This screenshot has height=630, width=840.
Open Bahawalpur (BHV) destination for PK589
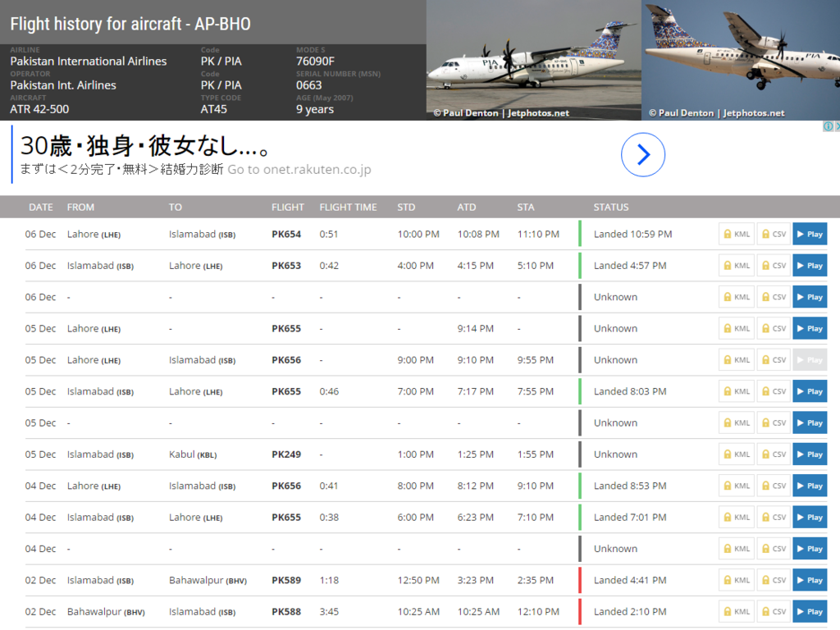[x=208, y=580]
